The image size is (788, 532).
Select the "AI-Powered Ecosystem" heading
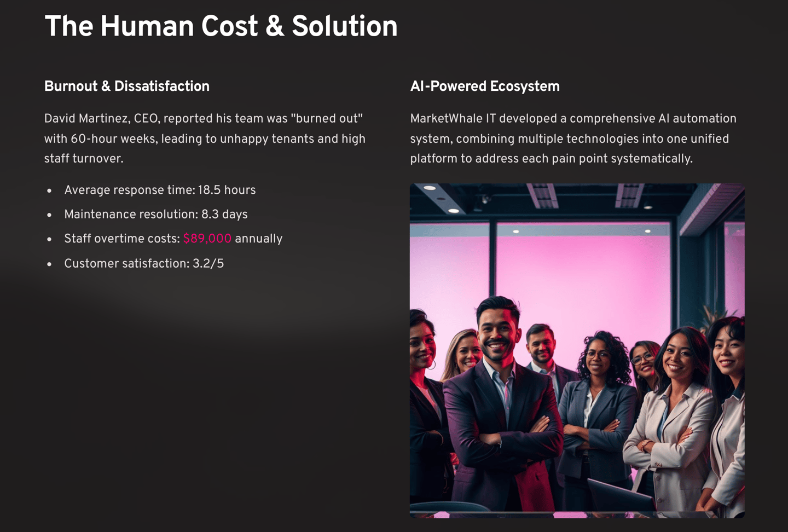pyautogui.click(x=484, y=86)
